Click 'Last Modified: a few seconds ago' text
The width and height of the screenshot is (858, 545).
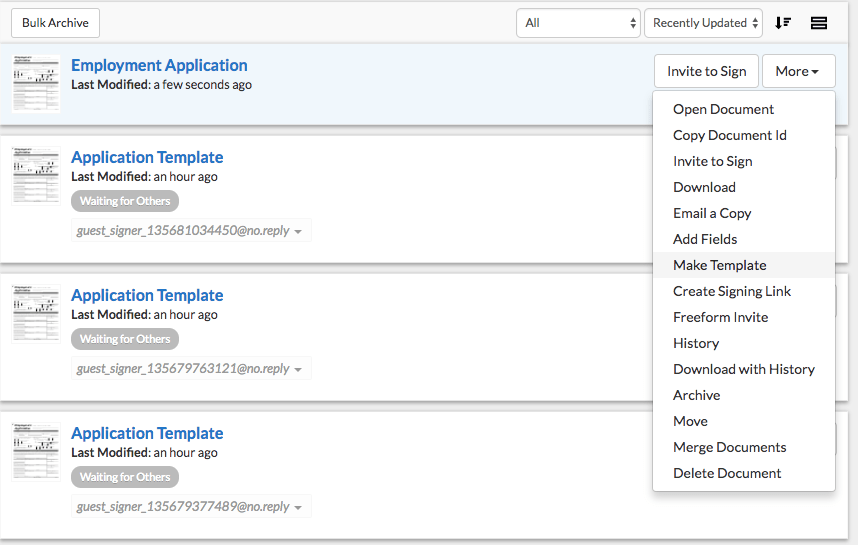tap(161, 85)
